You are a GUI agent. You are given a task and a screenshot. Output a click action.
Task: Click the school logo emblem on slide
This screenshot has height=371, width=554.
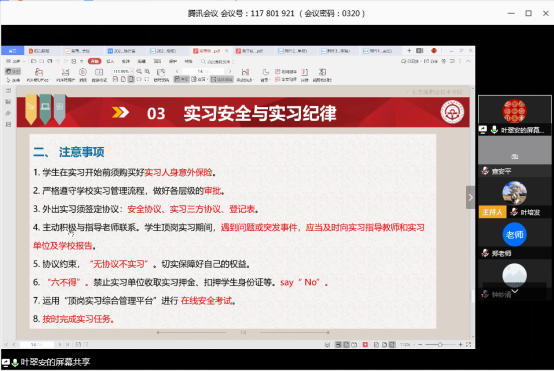452,112
